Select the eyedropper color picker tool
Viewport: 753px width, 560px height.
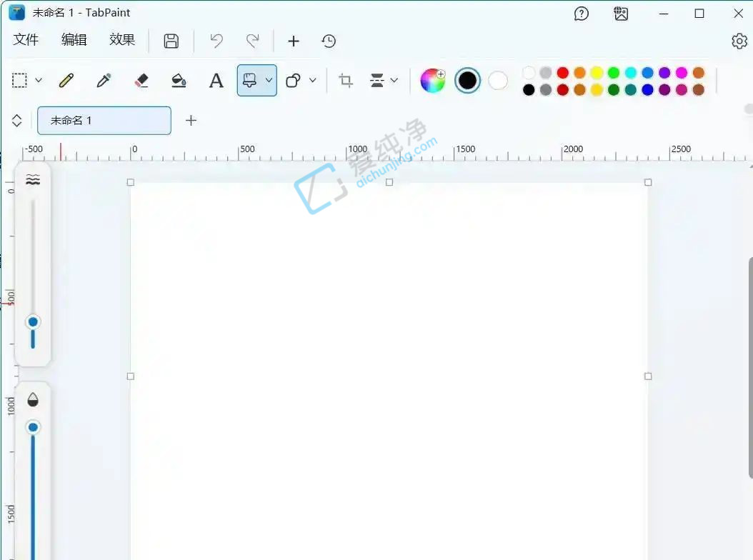104,80
